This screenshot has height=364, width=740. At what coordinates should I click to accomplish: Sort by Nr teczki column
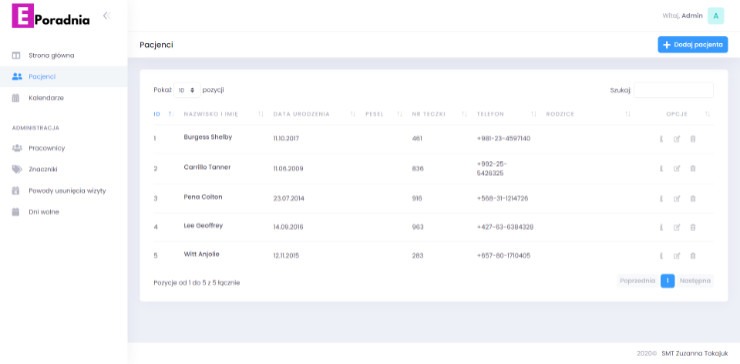[x=439, y=114]
